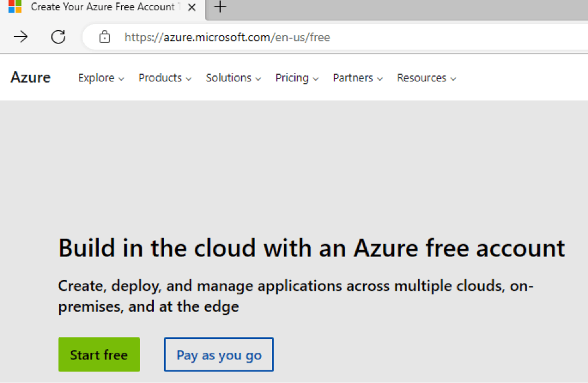Open the Resources dropdown menu
The image size is (588, 383).
426,78
